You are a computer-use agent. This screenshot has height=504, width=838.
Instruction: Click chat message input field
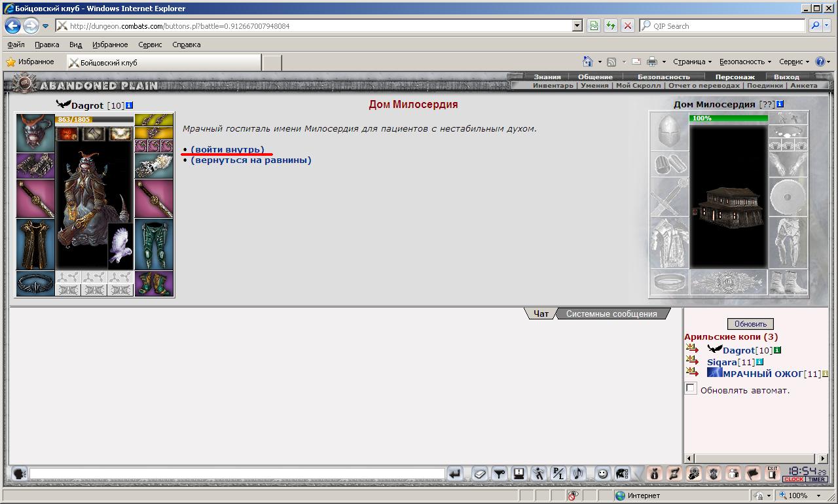click(x=237, y=473)
